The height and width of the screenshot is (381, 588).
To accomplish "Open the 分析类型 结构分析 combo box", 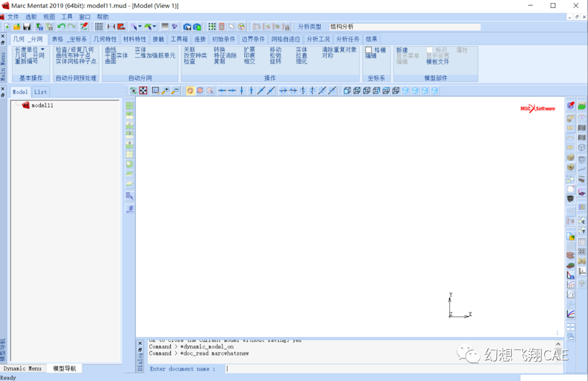I will pyautogui.click(x=405, y=27).
